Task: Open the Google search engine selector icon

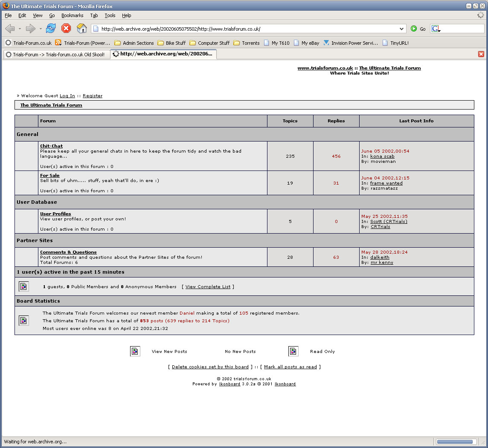Action: [x=436, y=29]
